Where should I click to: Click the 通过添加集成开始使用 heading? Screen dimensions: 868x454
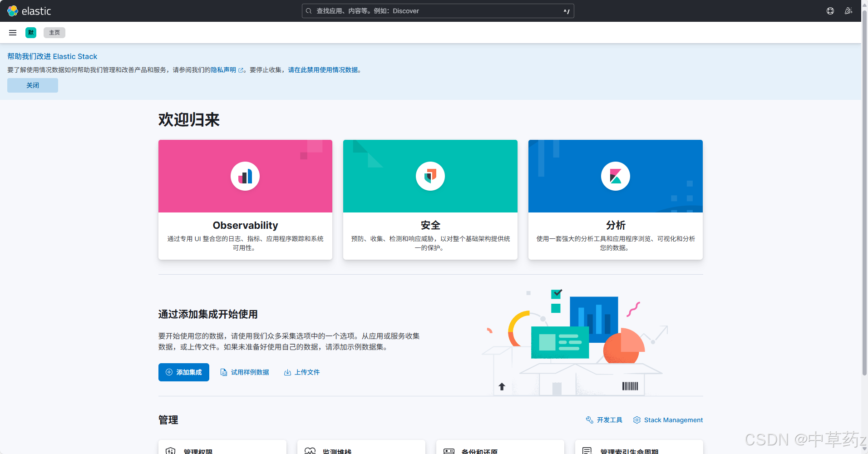pos(208,314)
